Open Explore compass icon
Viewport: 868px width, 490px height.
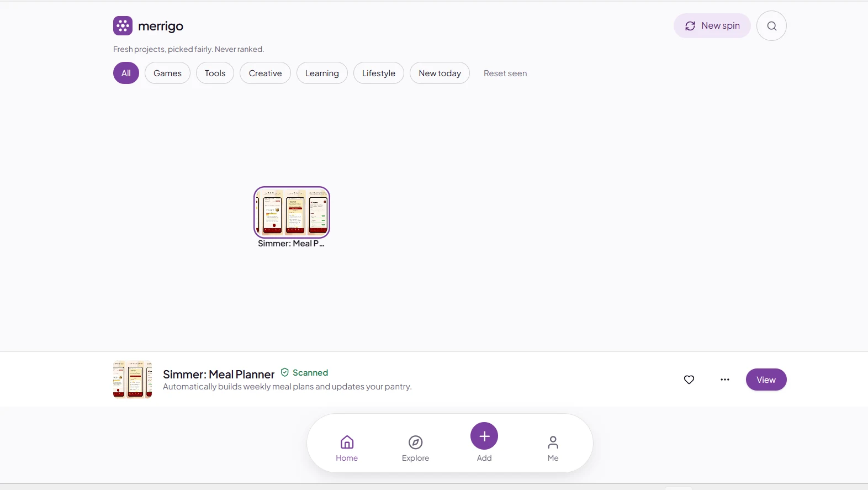click(x=415, y=448)
